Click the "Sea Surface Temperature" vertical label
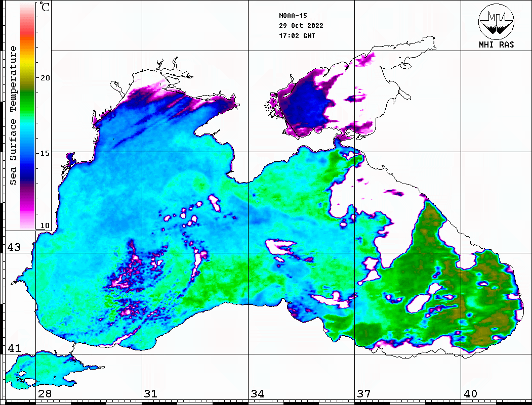The width and height of the screenshot is (532, 405). (x=13, y=115)
